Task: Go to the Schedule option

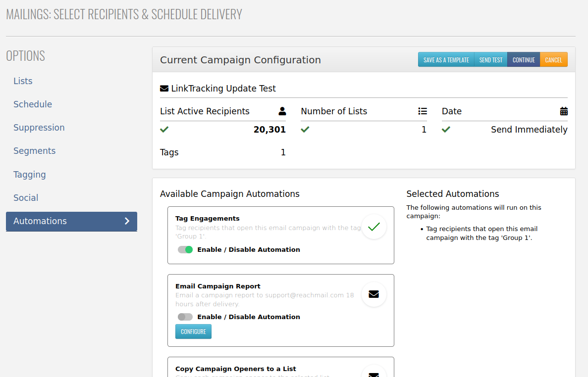Action: pyautogui.click(x=33, y=104)
